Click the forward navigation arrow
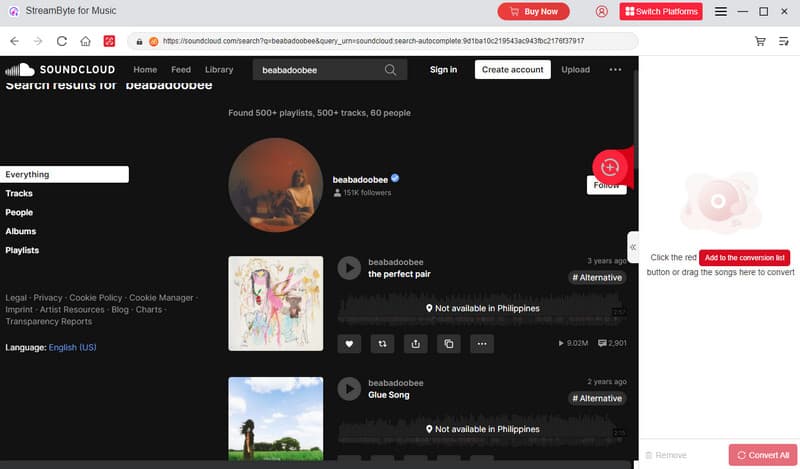This screenshot has width=800, height=469. pyautogui.click(x=38, y=41)
